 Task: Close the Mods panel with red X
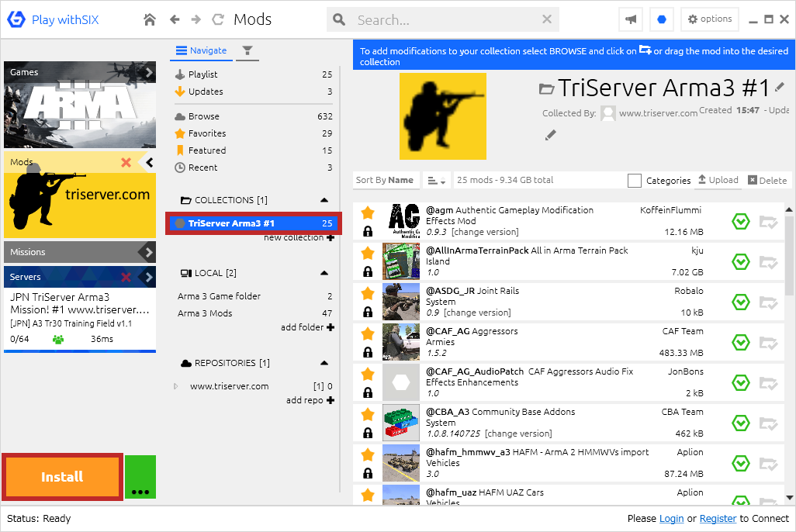pyautogui.click(x=126, y=162)
